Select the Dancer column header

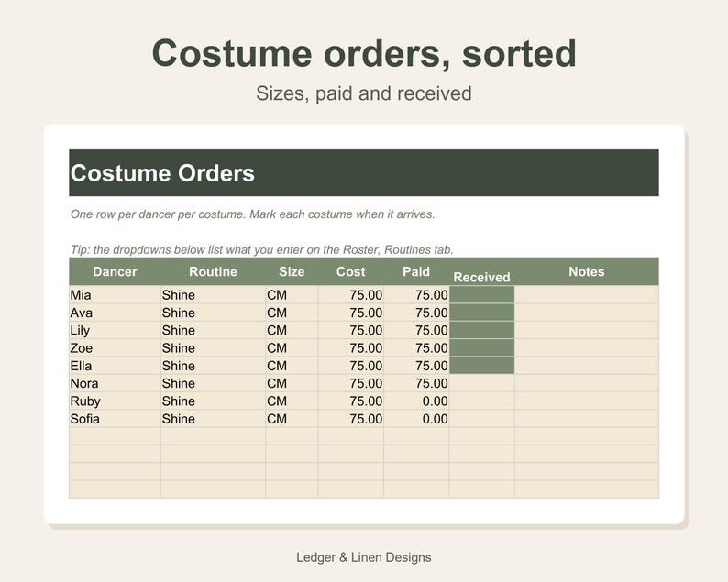point(115,271)
